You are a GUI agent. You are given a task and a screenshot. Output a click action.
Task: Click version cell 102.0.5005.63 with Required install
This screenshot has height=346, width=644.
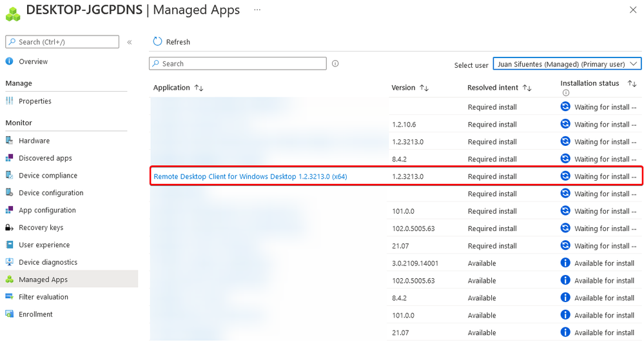(413, 229)
